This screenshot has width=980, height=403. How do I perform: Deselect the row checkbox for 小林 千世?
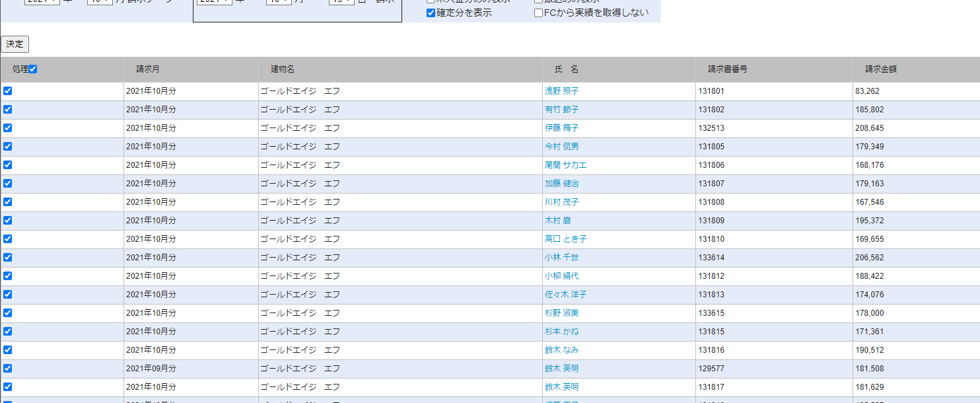(8, 258)
